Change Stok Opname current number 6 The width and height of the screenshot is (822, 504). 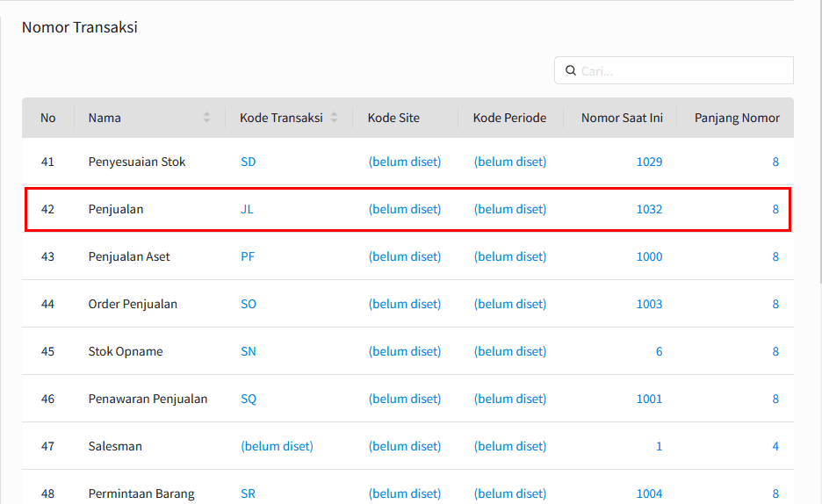tap(659, 351)
